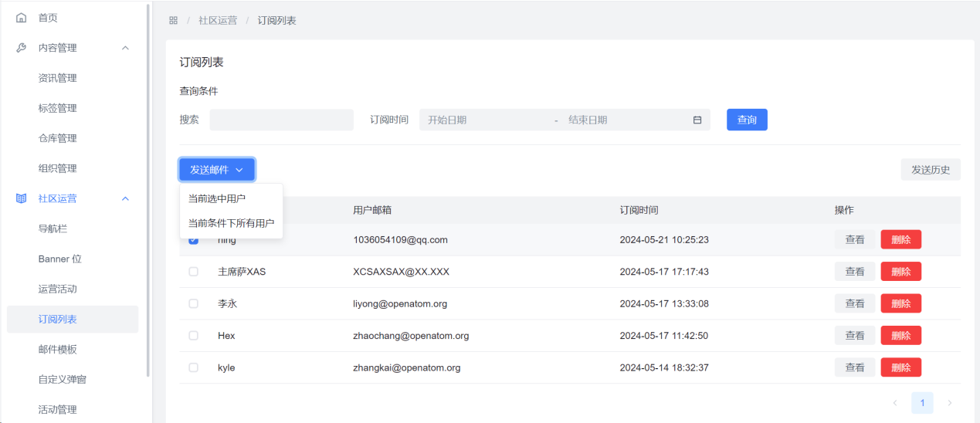View the 1036054109@qq.com subscriber with 查看
The width and height of the screenshot is (980, 423).
pyautogui.click(x=855, y=240)
